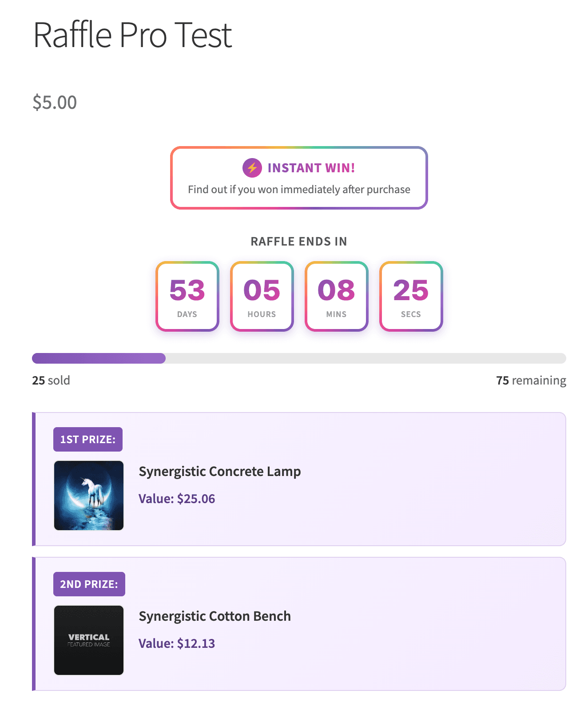The height and width of the screenshot is (706, 588).
Task: Open the Synergistic Concrete Lamp prize name
Action: [x=219, y=472]
